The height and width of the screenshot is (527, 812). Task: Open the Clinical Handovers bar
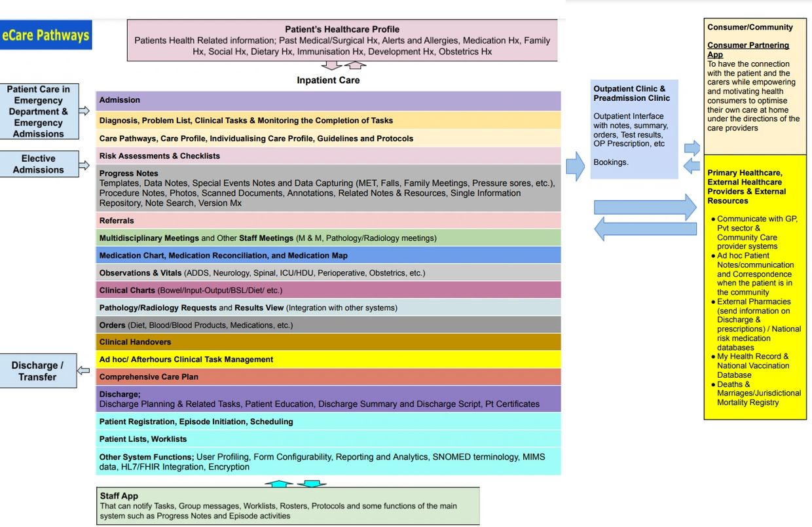point(328,342)
